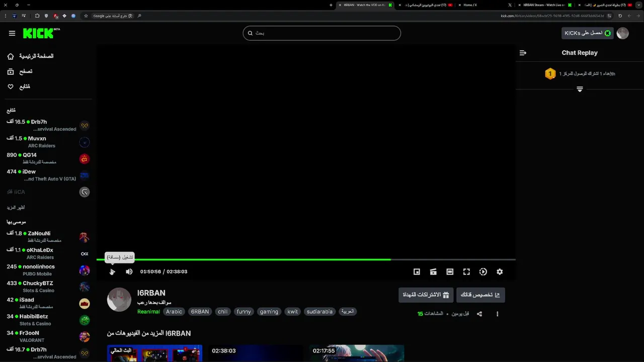This screenshot has width=644, height=362.
Task: Select the chill tag
Action: point(223,312)
